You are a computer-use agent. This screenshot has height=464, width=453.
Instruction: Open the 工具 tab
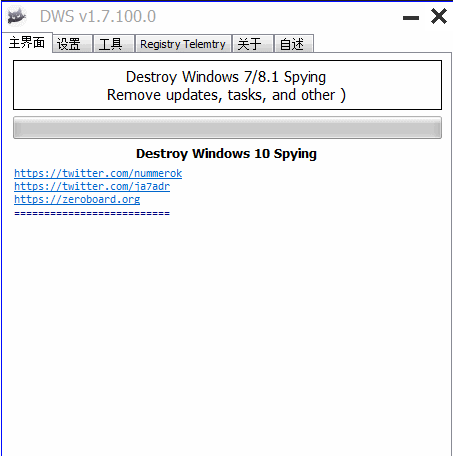coord(114,44)
